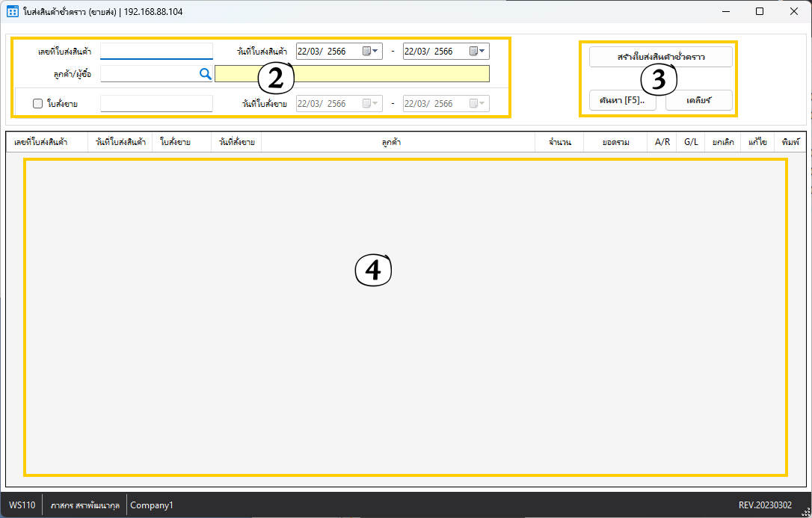Click the application icon in the title bar
Viewport: 812px width, 518px height.
12,12
